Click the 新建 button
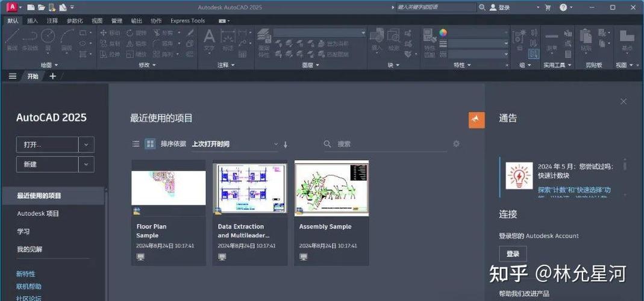 pyautogui.click(x=47, y=164)
